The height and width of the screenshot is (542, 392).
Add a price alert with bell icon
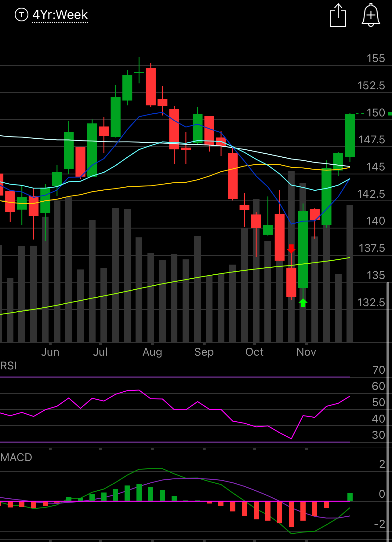371,15
